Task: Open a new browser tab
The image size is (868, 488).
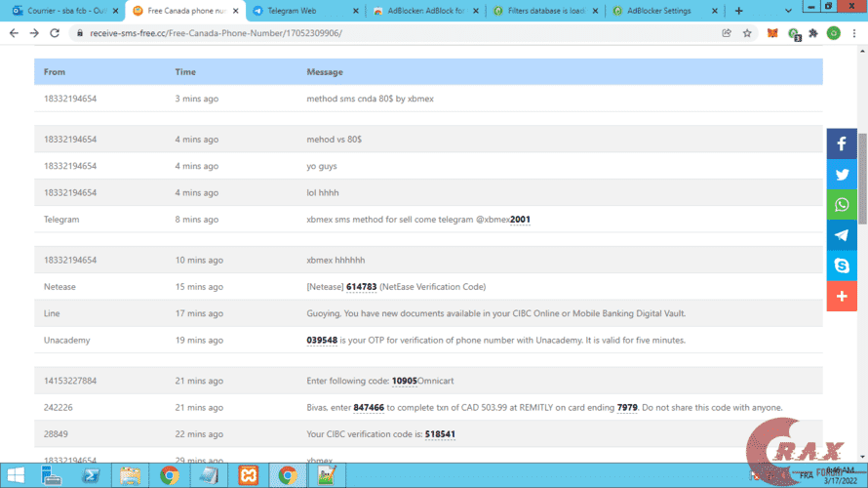Action: (x=738, y=11)
